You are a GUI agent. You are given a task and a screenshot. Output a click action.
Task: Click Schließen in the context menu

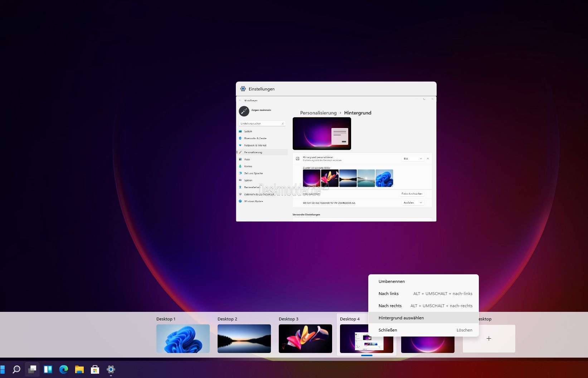(388, 330)
